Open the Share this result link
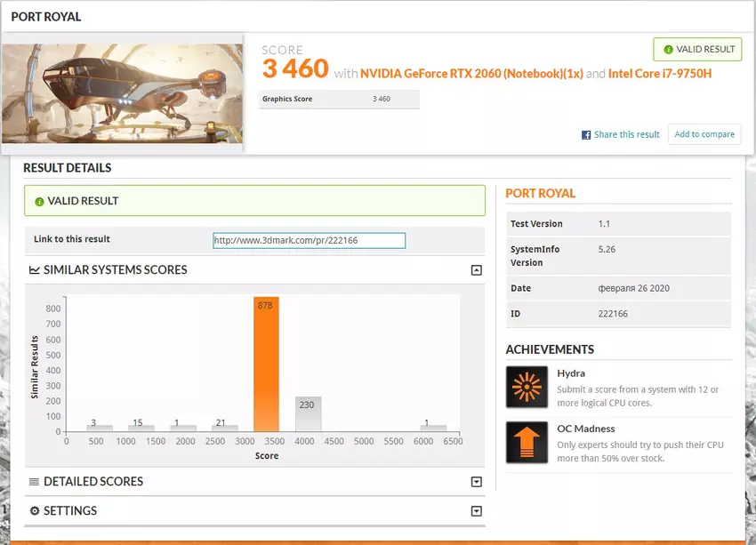 (x=626, y=134)
